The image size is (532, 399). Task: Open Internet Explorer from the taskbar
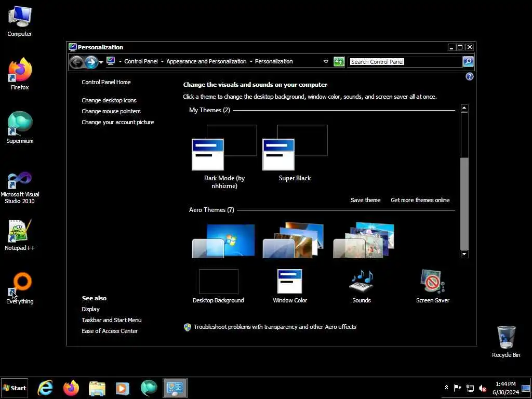(45, 388)
